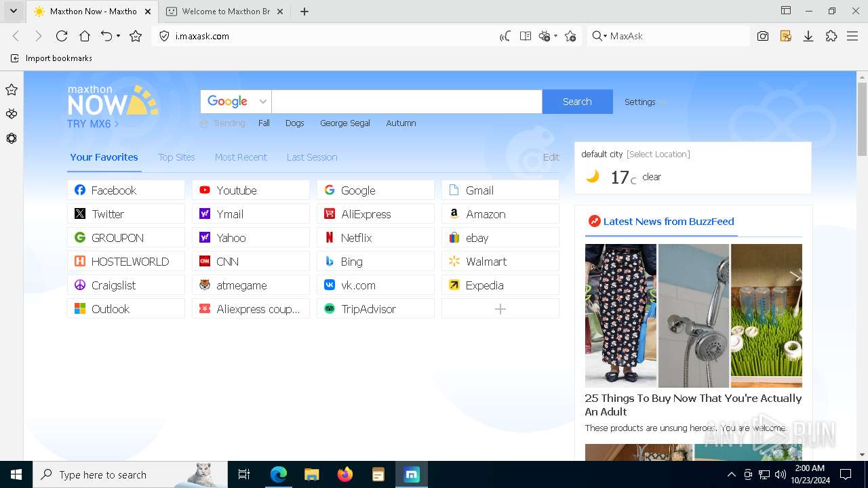
Task: Open a new tab with the plus button
Action: [304, 11]
